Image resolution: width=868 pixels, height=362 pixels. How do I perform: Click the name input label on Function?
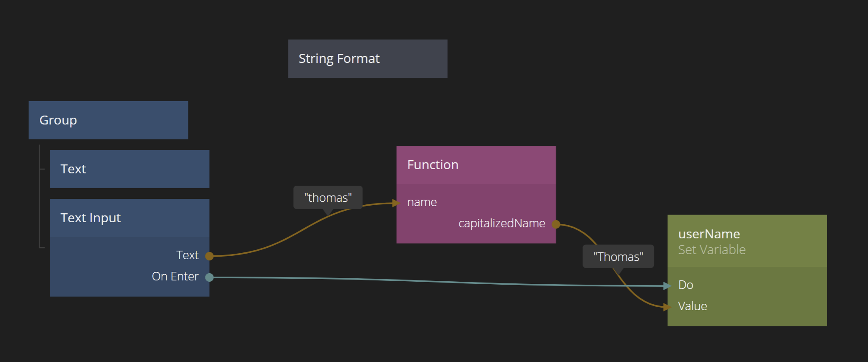tap(422, 202)
